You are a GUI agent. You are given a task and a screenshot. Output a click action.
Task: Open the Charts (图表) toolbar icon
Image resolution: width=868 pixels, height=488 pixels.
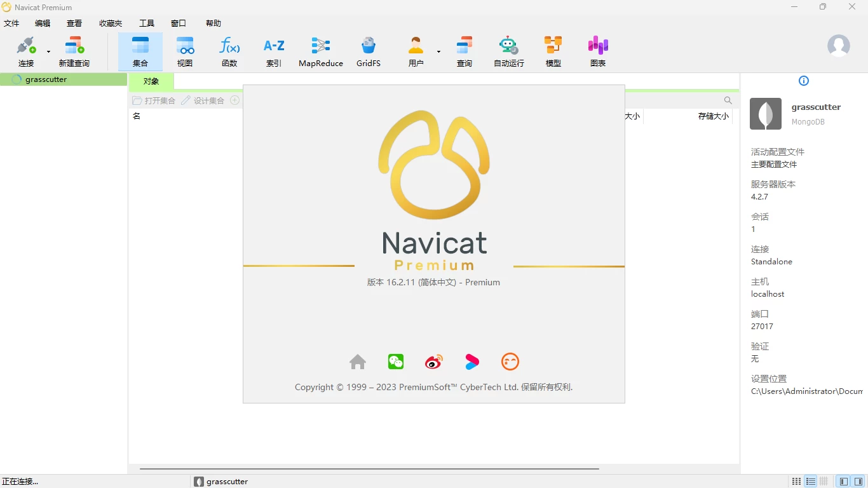point(598,51)
